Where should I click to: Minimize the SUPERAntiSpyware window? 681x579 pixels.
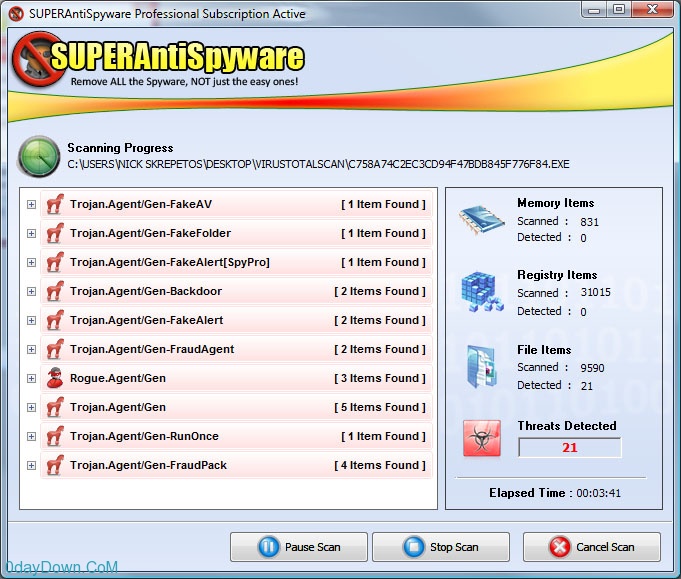click(594, 10)
